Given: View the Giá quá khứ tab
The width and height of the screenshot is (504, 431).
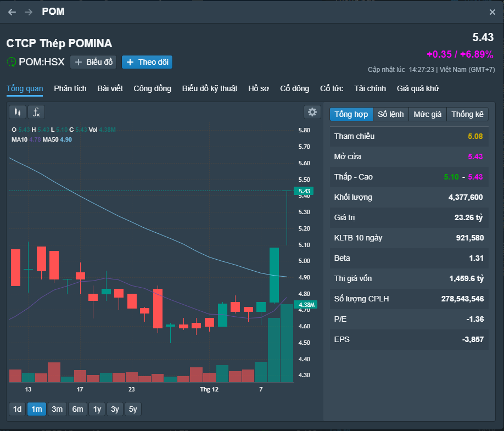Looking at the screenshot, I should pyautogui.click(x=418, y=89).
